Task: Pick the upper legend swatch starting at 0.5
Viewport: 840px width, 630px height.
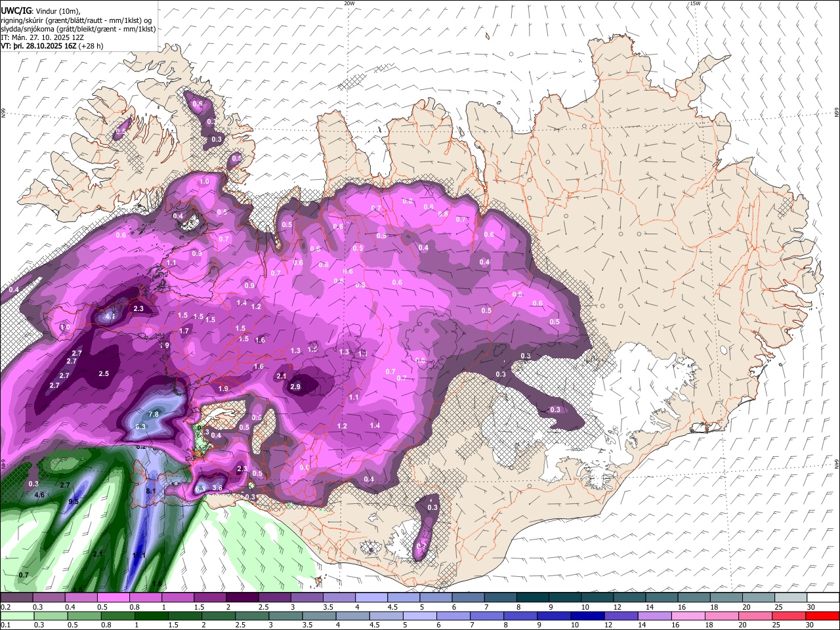Action: [113, 597]
